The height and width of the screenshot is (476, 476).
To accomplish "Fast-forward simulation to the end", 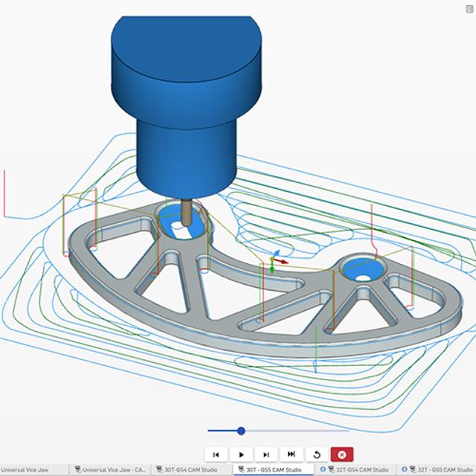I will [x=292, y=454].
